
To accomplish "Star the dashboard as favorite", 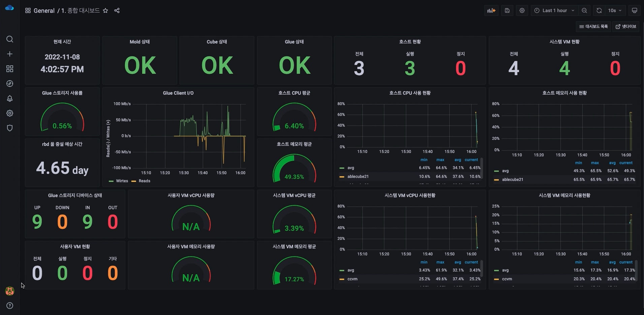I will click(x=105, y=10).
